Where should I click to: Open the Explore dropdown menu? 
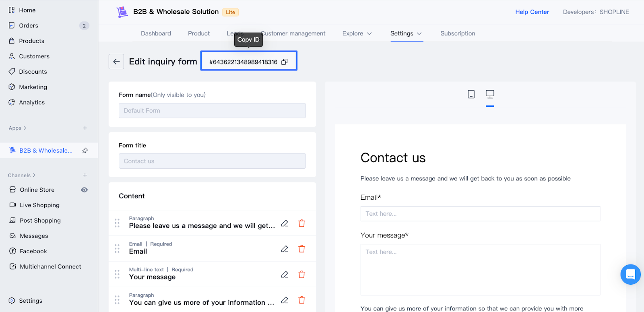point(357,33)
